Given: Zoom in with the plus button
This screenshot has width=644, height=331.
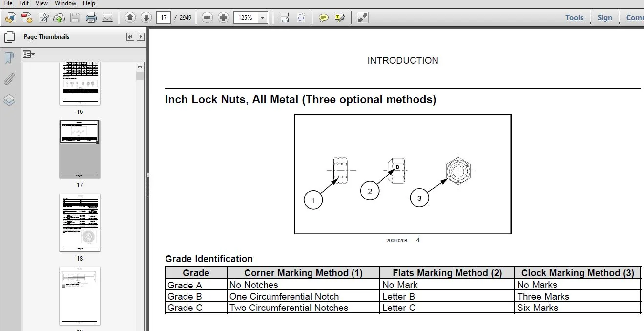Looking at the screenshot, I should point(223,18).
